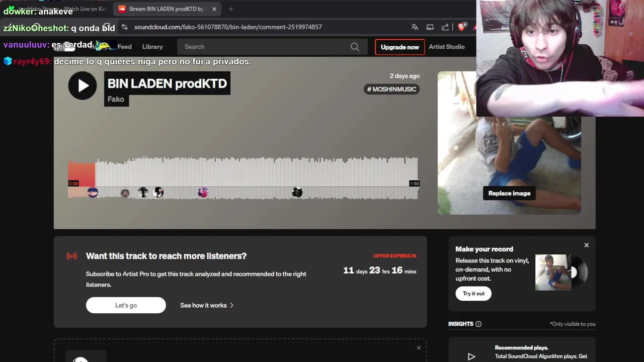Click the install app icon in address bar
Screen dimensions: 644x362
[x=430, y=27]
